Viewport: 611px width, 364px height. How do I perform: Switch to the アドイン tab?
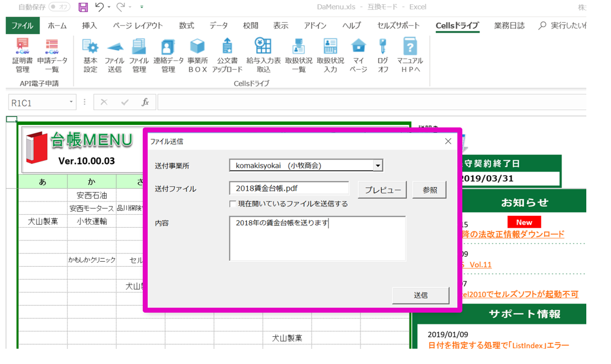pos(315,26)
